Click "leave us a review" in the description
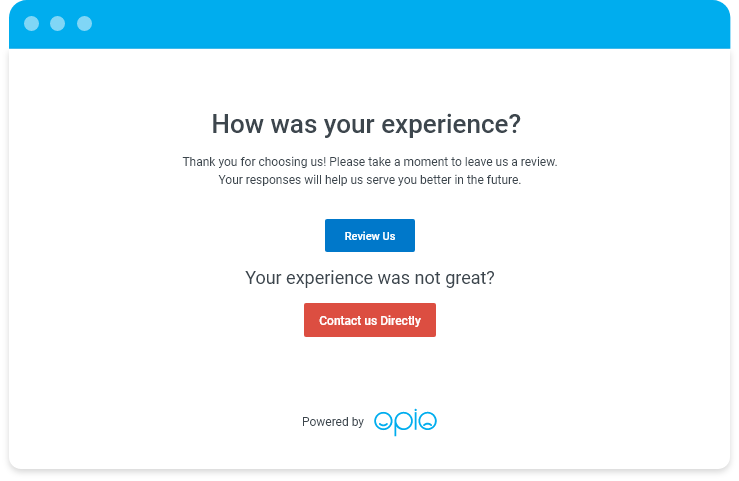The image size is (739, 481). click(x=506, y=161)
